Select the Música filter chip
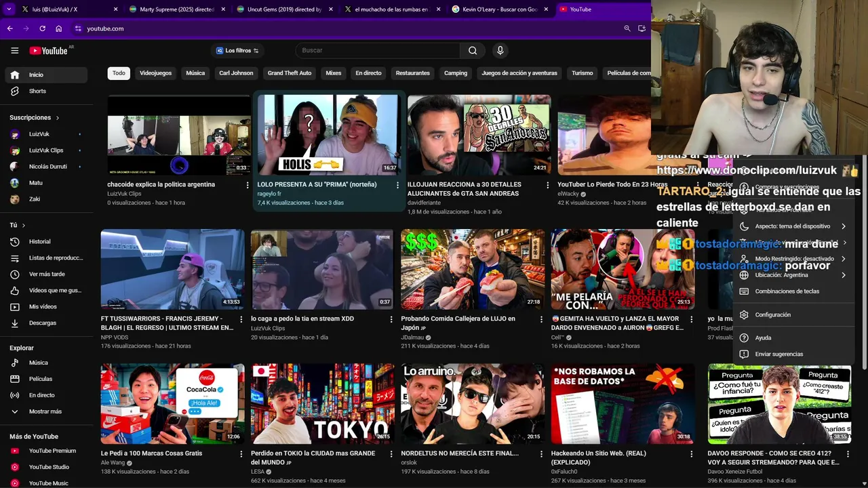 (195, 73)
